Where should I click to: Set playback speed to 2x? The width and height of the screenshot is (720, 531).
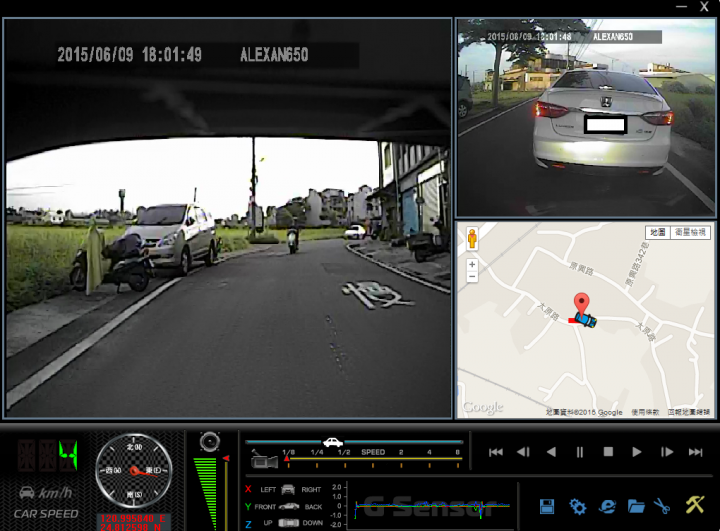coord(401,452)
